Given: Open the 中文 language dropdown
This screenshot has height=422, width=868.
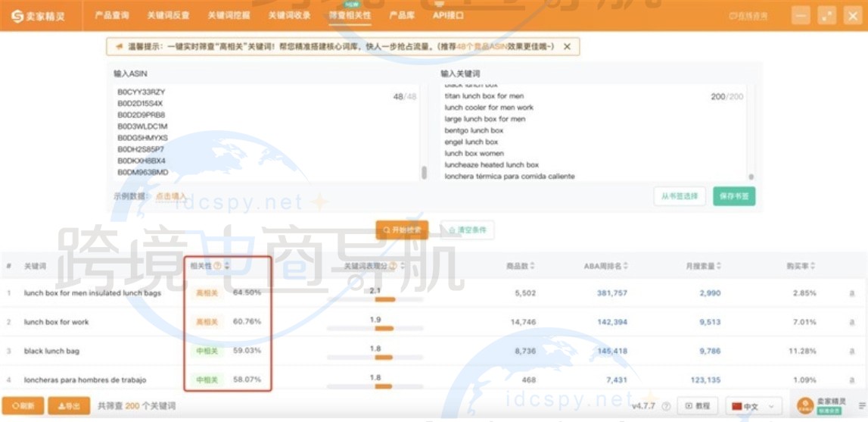Looking at the screenshot, I should click(754, 406).
